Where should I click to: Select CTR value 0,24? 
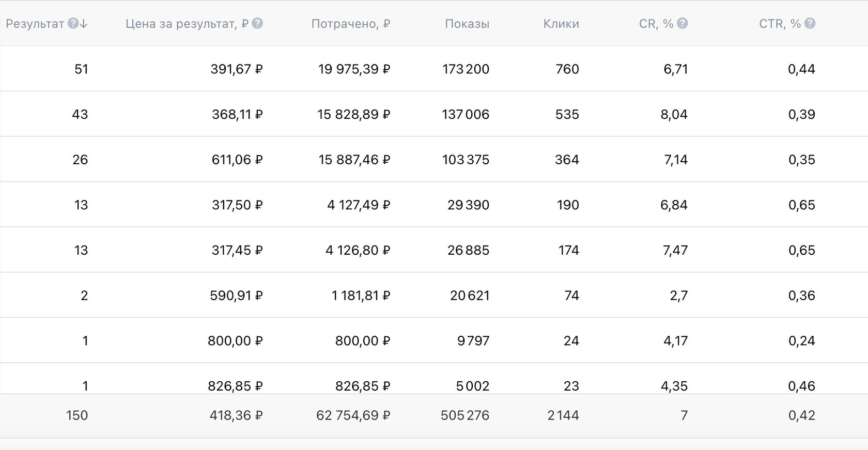tap(802, 341)
